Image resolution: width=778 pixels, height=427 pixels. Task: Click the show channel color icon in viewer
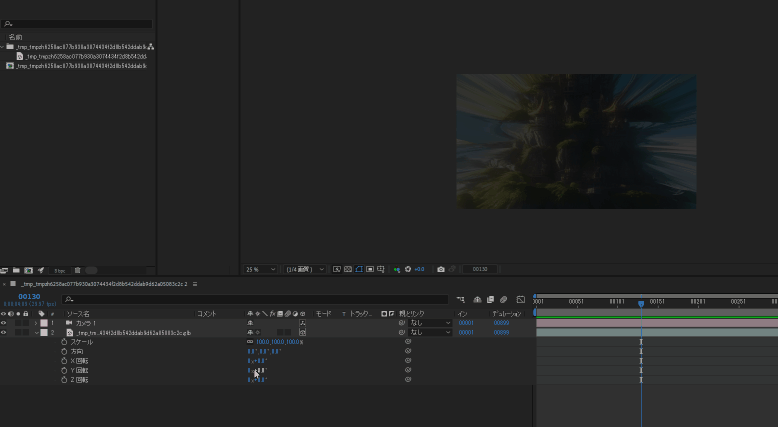[397, 269]
